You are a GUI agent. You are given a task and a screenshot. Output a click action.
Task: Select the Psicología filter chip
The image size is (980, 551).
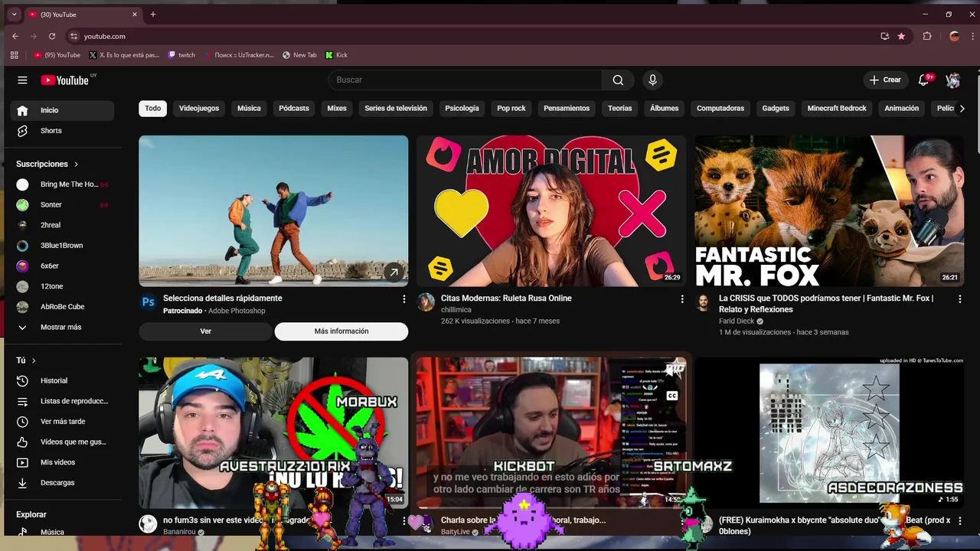click(x=462, y=109)
